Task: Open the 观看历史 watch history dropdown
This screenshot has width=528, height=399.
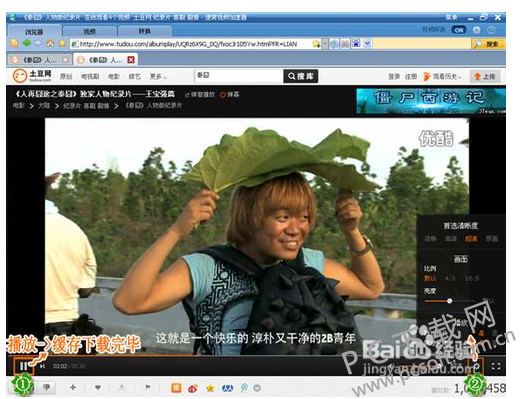Action: (x=442, y=76)
